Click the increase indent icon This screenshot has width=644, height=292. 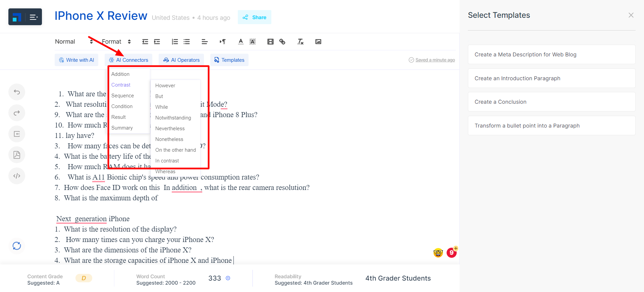tap(157, 42)
